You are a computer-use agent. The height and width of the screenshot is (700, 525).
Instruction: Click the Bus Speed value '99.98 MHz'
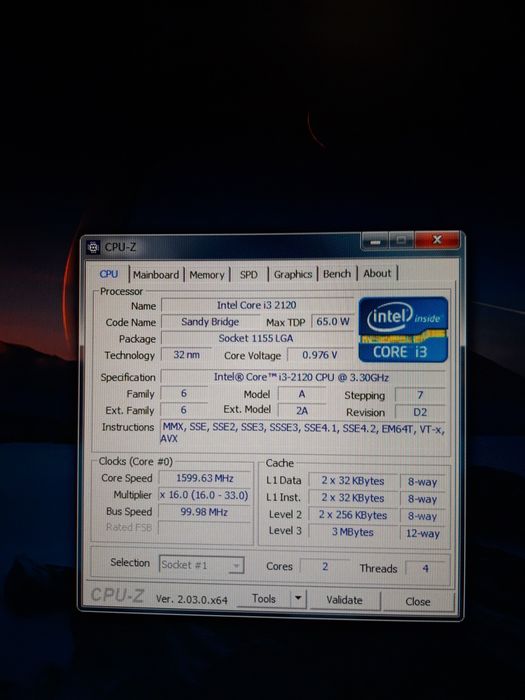204,512
